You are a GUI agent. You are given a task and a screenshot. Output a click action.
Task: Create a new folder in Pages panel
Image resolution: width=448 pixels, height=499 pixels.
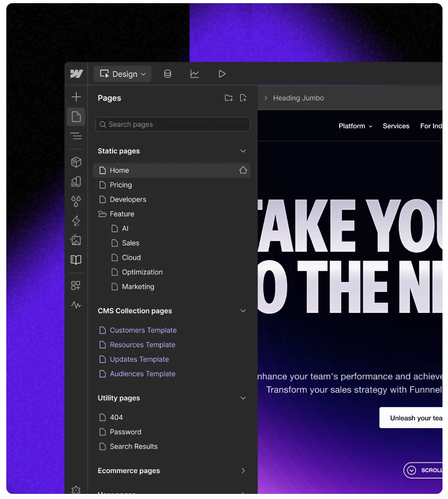coord(229,98)
